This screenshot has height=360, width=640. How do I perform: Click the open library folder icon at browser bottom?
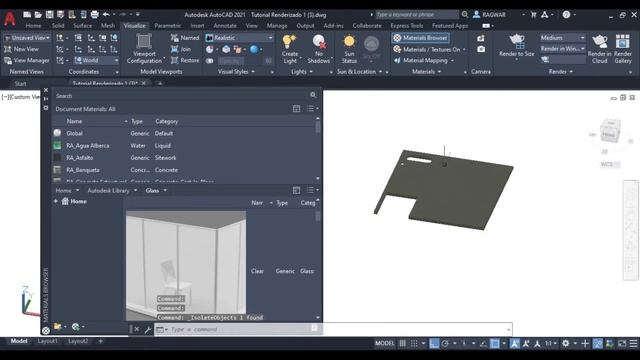[x=58, y=327]
